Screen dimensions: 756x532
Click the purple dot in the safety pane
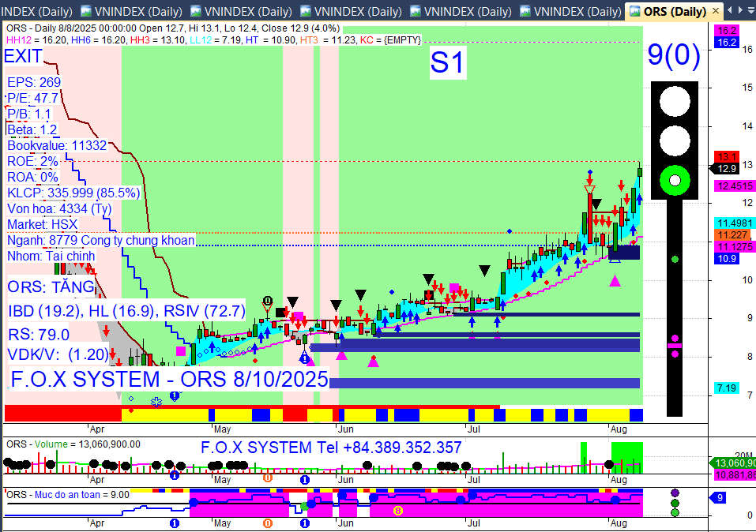tap(675, 493)
